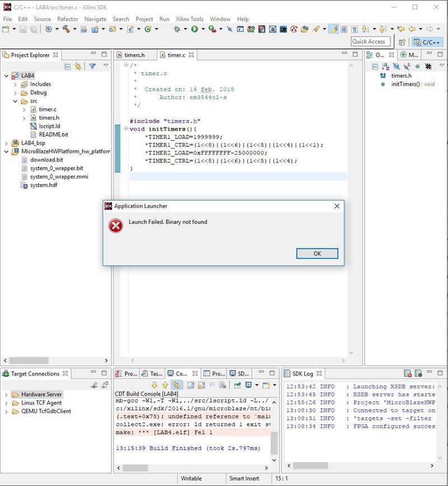
Task: Click the Build hammer icon in toolbar
Action: tap(67, 29)
